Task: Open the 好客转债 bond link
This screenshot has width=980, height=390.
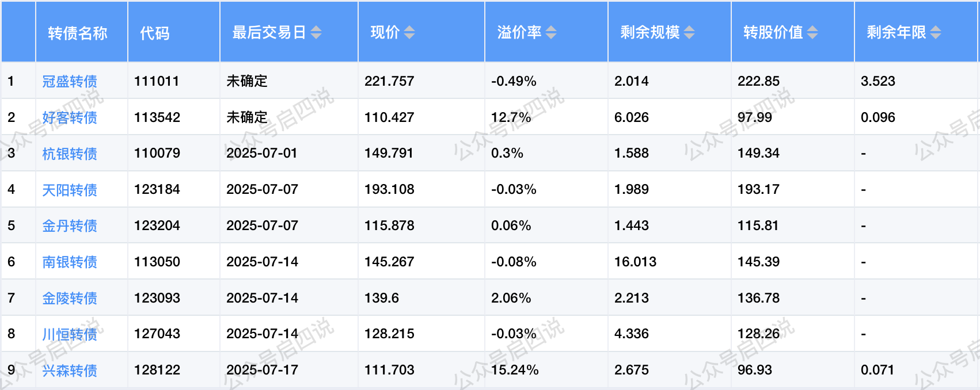Action: coord(70,118)
